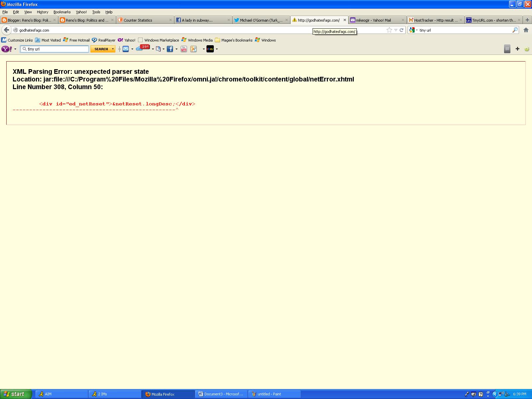Viewport: 532px width, 399px height.
Task: Open a new tab with the plus button
Action: click(x=527, y=20)
